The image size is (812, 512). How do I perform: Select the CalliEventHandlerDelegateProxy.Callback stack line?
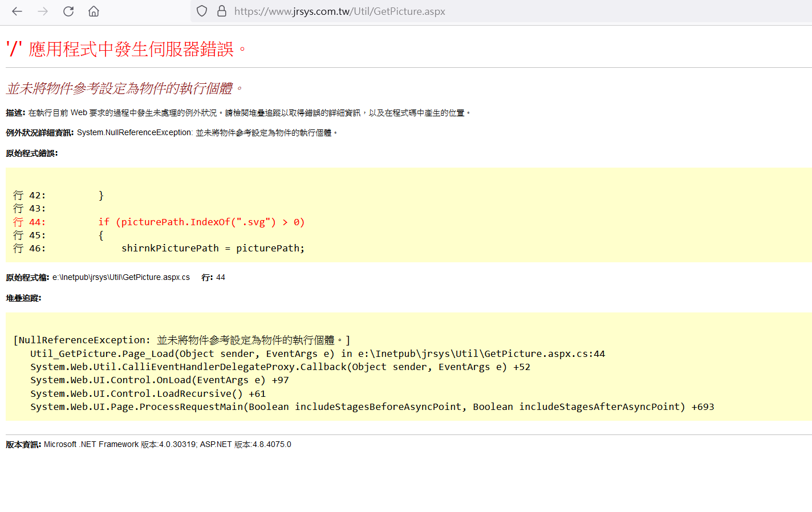pos(280,367)
